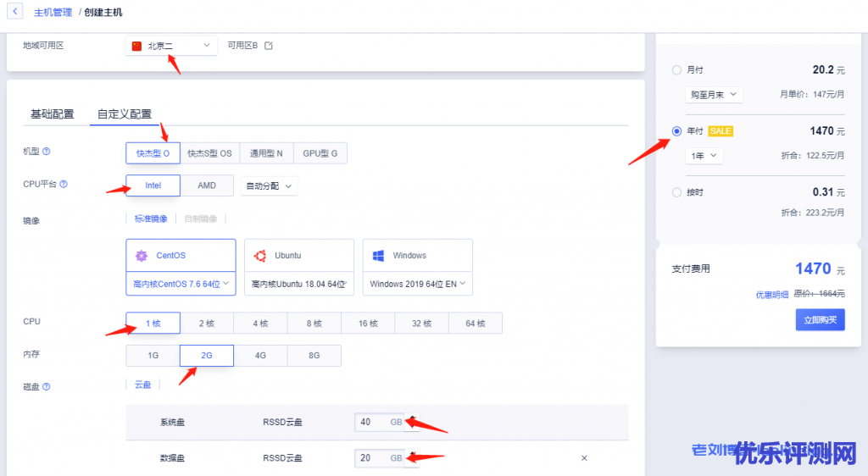The width and height of the screenshot is (868, 476).
Task: Open the 北京二 region dropdown
Action: click(172, 45)
